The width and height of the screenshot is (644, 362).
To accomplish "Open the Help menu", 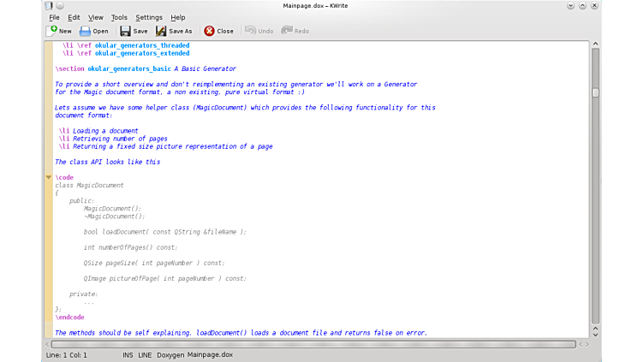I will (178, 17).
